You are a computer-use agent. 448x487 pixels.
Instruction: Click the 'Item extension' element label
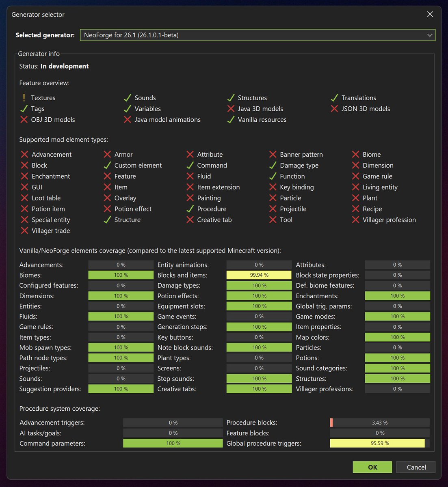pos(219,187)
